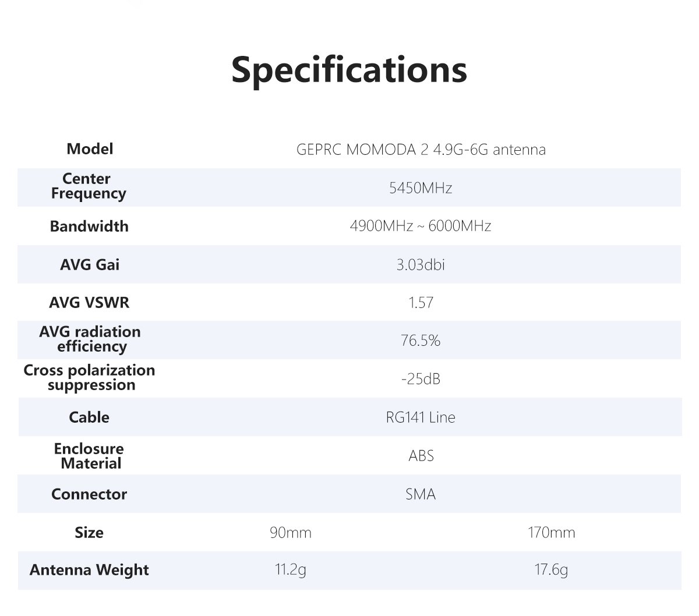Click the -25dB value
Viewport: 699px width, 616px height.
pyautogui.click(x=421, y=379)
